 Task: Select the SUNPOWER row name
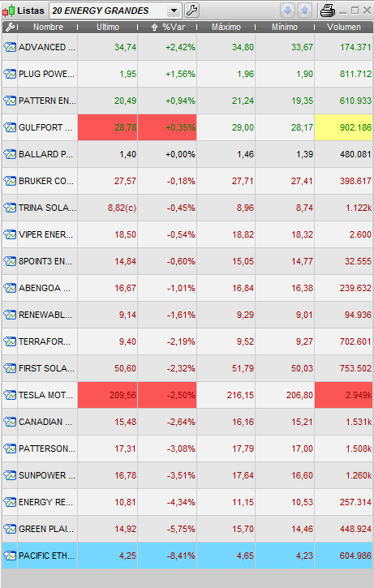(46, 475)
